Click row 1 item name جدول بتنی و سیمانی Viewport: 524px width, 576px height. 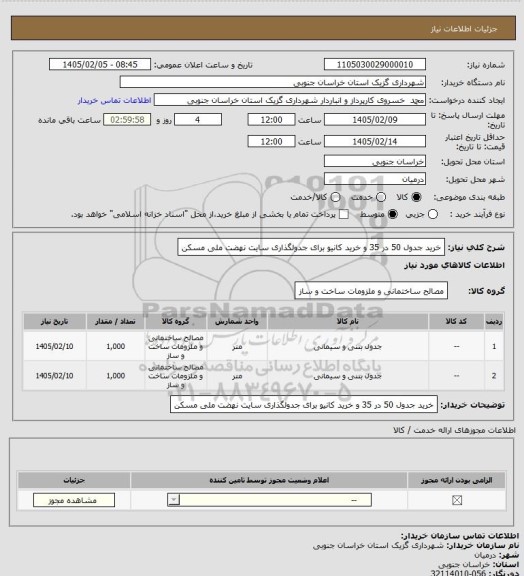tap(348, 346)
